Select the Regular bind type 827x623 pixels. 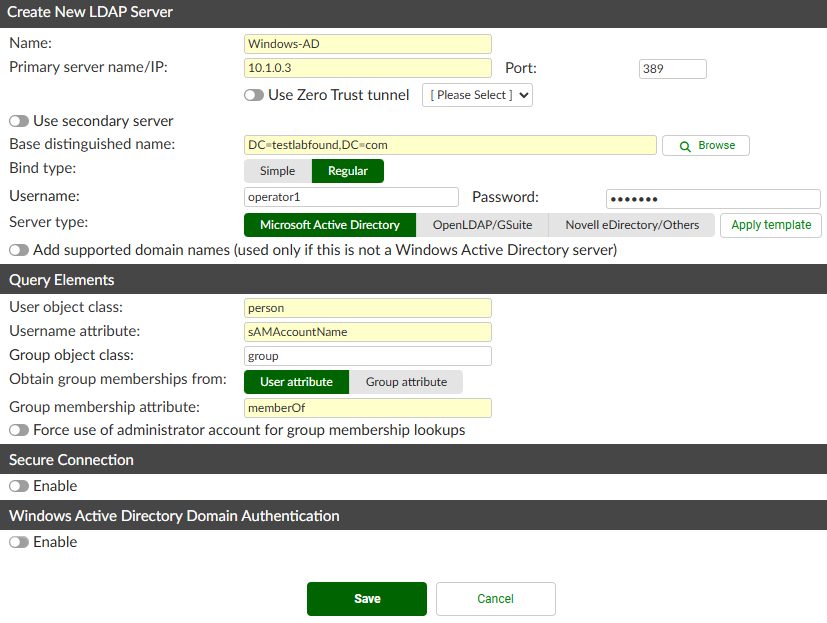347,171
